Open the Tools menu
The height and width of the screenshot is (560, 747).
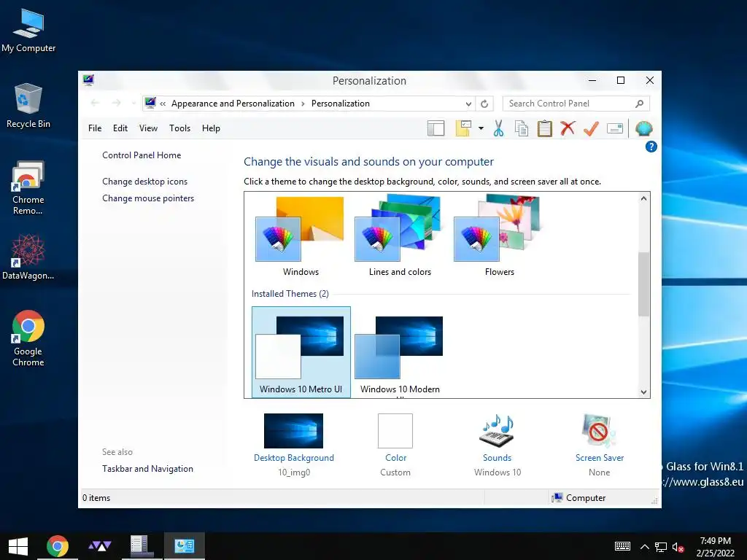coord(179,128)
